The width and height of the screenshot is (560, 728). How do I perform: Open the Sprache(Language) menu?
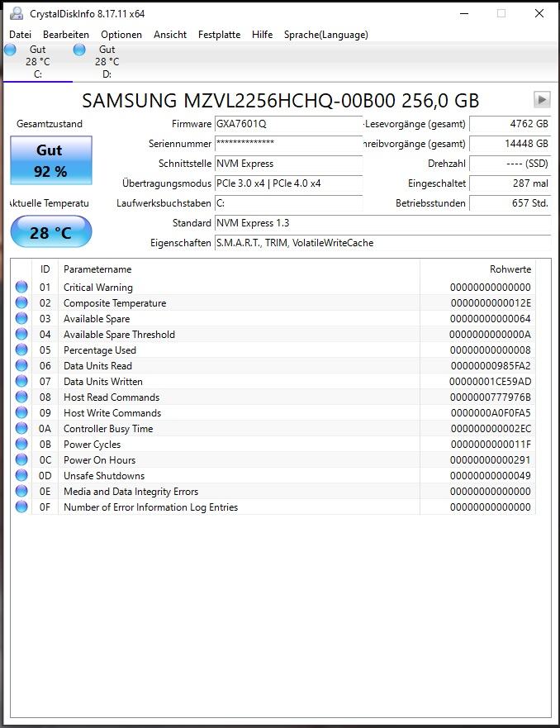pyautogui.click(x=325, y=35)
